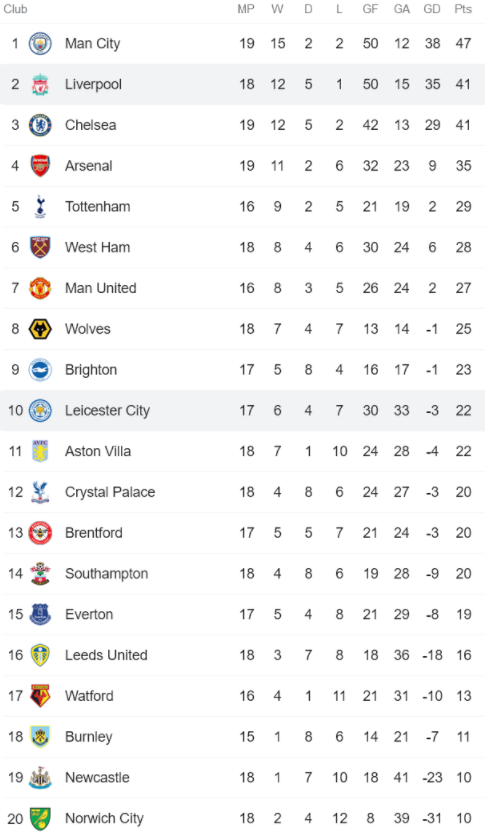Screen dimensions: 486x838
Task: Select the Pts column header
Action: [463, 9]
